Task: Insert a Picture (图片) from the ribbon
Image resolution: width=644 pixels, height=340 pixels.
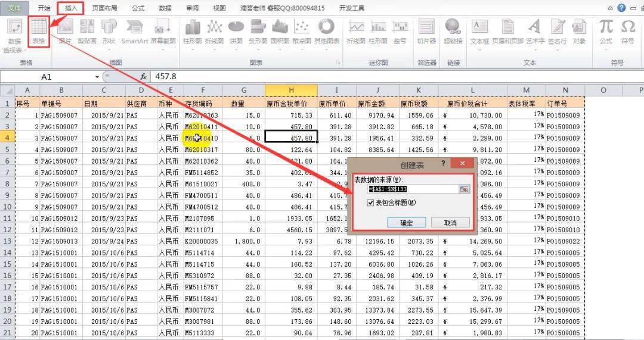Action: [65, 32]
